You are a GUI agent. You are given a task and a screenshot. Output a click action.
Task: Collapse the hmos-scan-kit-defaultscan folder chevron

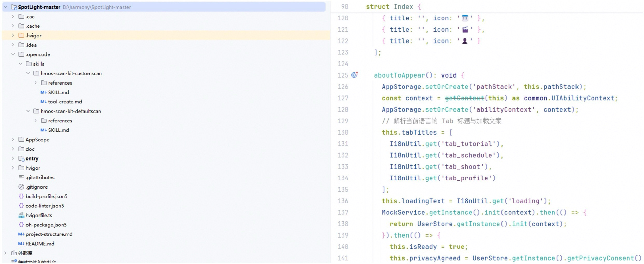point(28,111)
